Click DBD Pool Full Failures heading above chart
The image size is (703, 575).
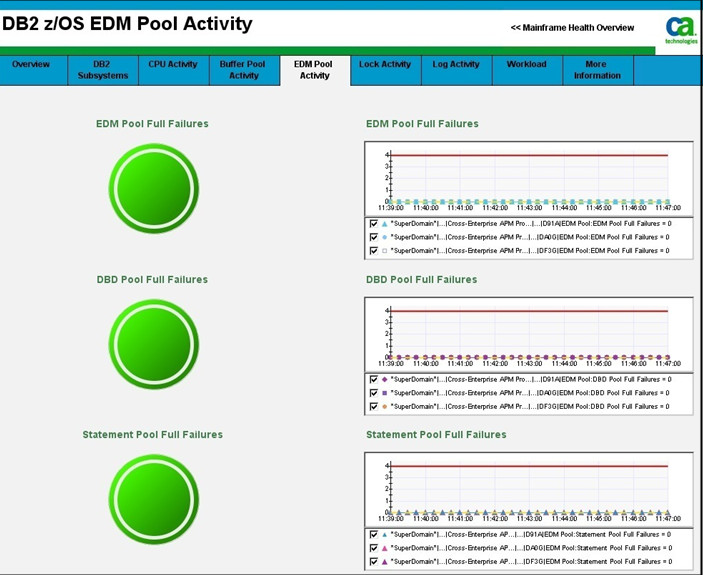click(x=421, y=280)
